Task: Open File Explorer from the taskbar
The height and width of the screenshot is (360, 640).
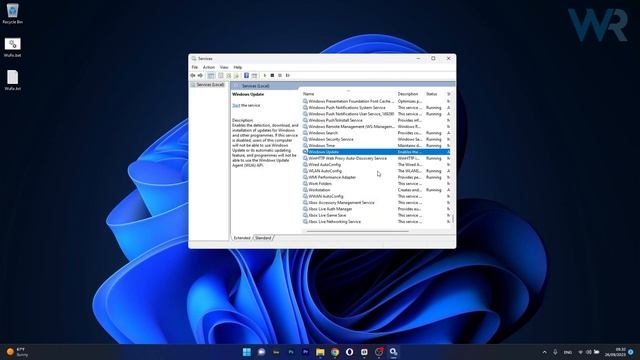Action: click(320, 352)
